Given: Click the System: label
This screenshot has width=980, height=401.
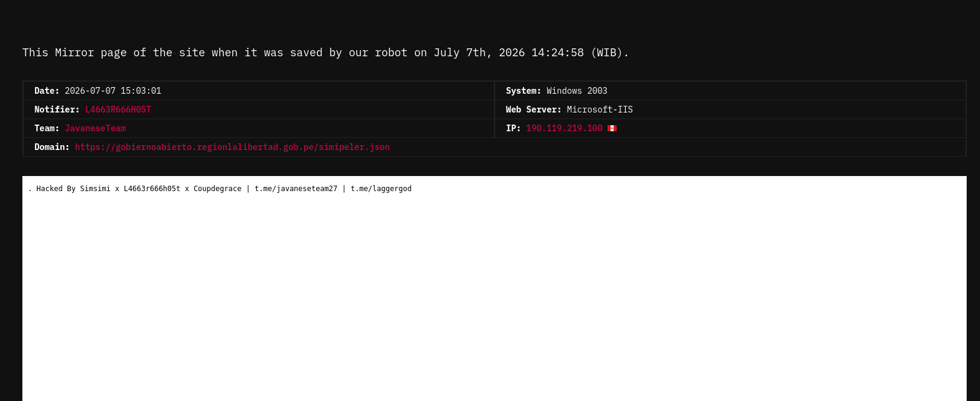Looking at the screenshot, I should [x=524, y=91].
